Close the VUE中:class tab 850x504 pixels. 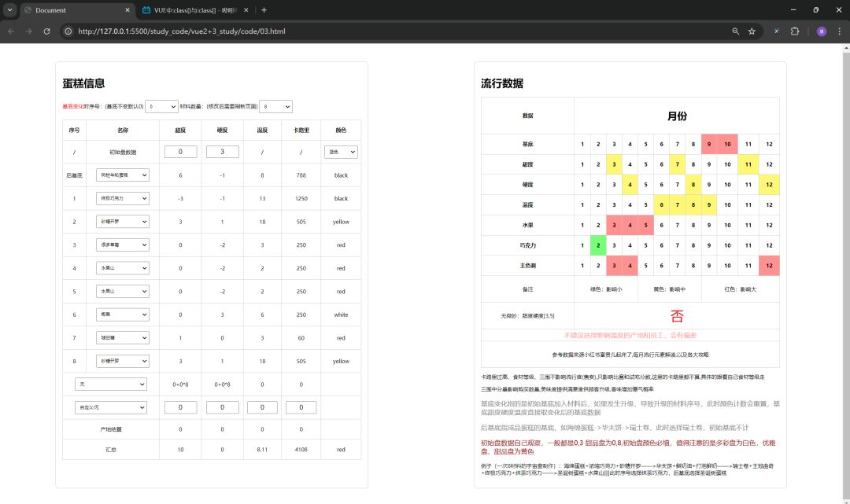pos(246,9)
